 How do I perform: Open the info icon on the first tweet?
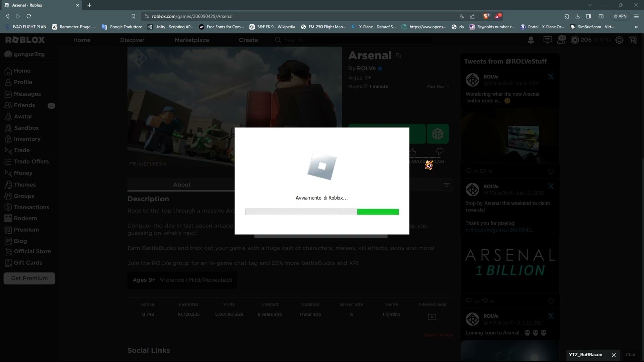pos(551,171)
